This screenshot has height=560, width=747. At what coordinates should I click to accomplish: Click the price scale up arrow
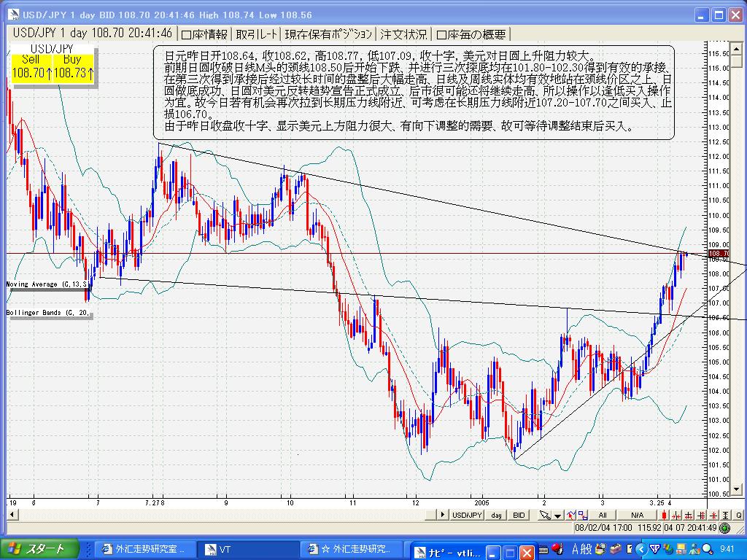pyautogui.click(x=737, y=49)
